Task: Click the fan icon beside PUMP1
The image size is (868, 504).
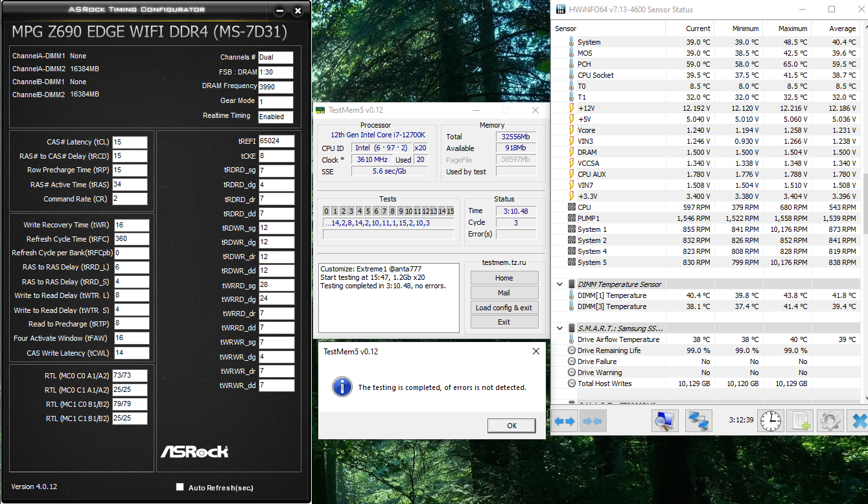Action: 571,218
